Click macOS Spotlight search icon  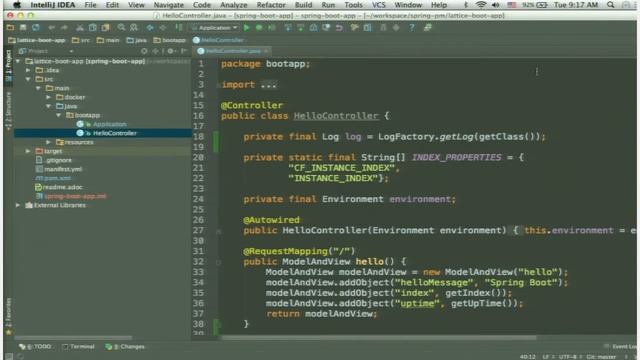coord(611,5)
